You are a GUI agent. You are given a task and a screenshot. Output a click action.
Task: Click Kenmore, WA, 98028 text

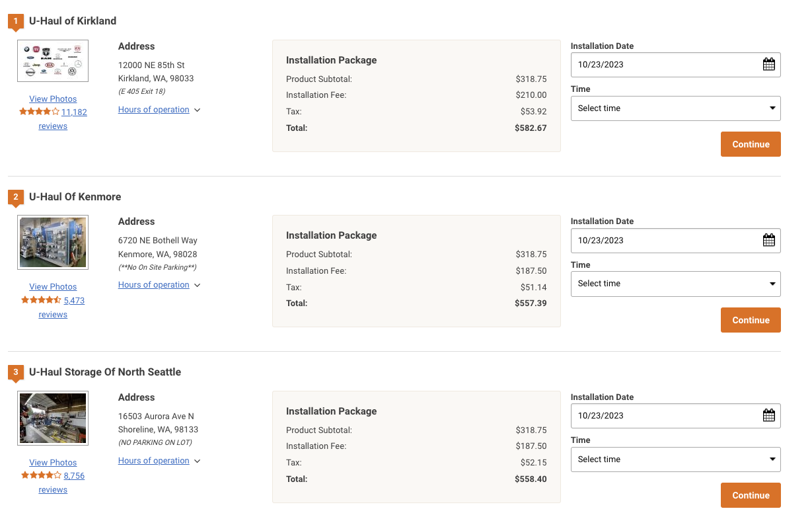point(157,255)
